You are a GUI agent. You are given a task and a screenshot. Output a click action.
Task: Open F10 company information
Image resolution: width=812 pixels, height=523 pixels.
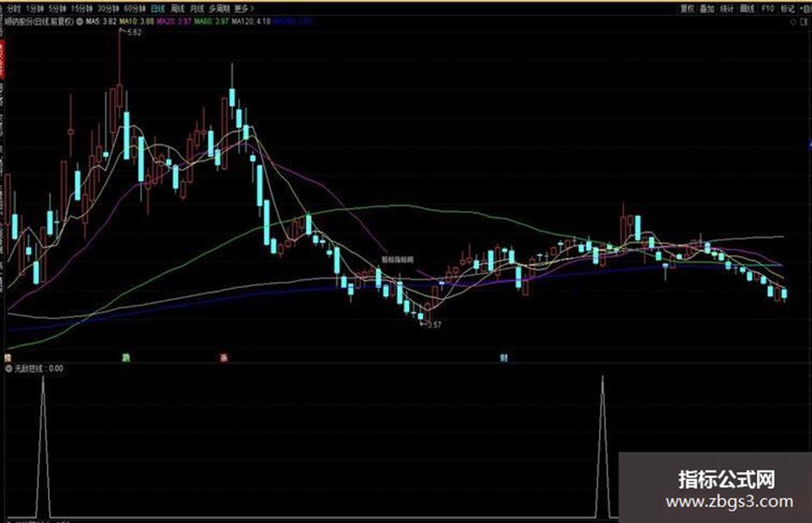click(x=768, y=9)
